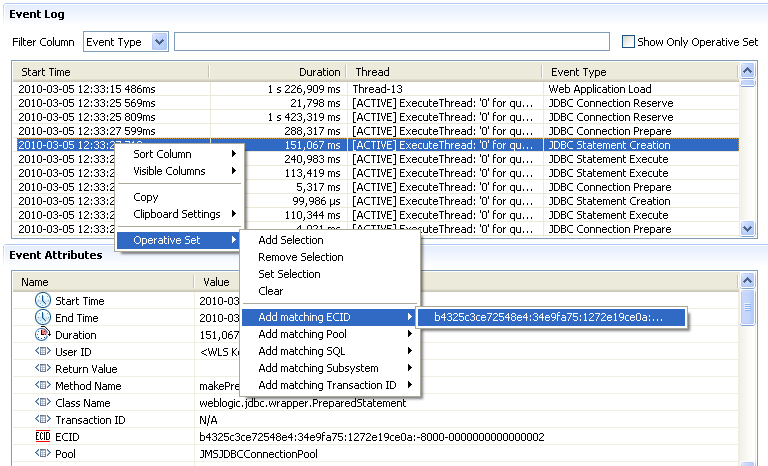Click the Method Name attribute icon
Viewport: 768px width, 466px height.
point(42,386)
